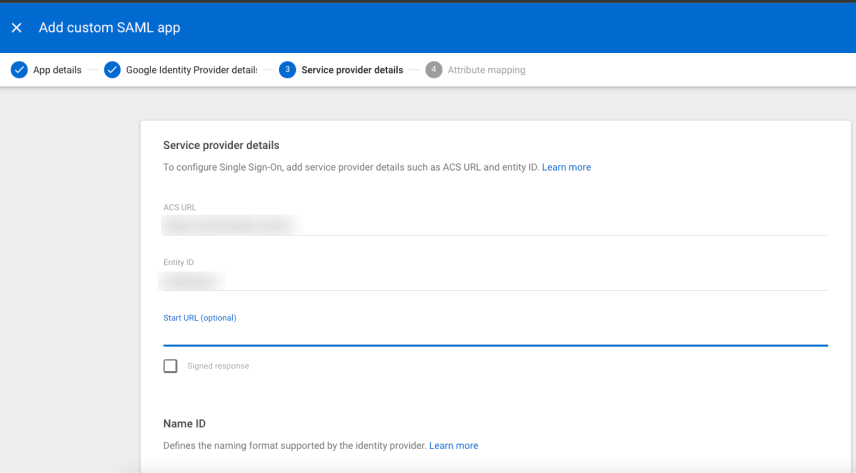856x473 pixels.
Task: Open Learn more link about service provider
Action: [566, 167]
